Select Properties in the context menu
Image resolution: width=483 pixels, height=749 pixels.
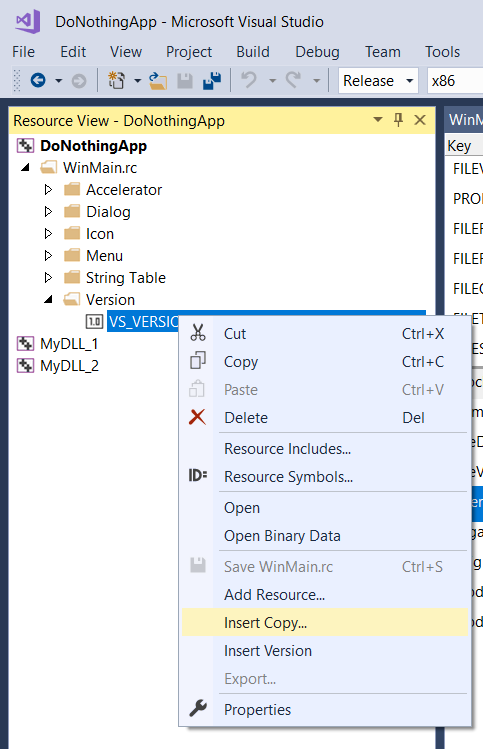[325, 709]
